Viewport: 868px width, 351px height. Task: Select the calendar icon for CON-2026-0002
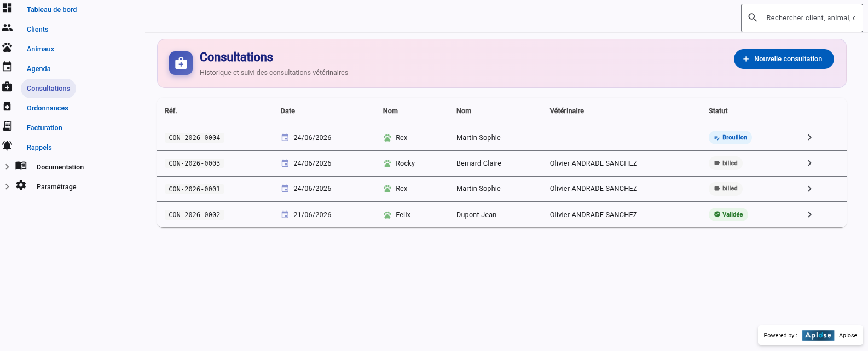click(x=285, y=215)
